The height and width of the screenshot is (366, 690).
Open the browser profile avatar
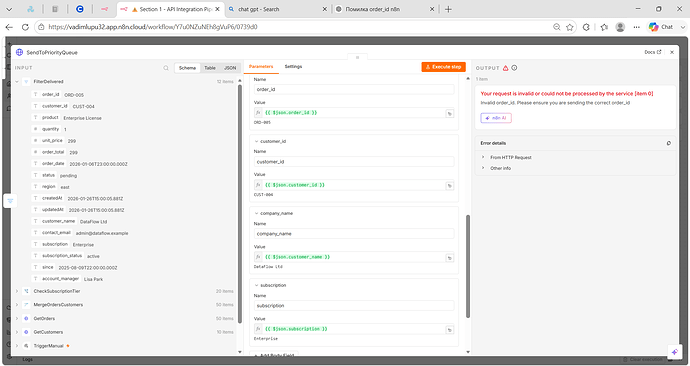(620, 27)
